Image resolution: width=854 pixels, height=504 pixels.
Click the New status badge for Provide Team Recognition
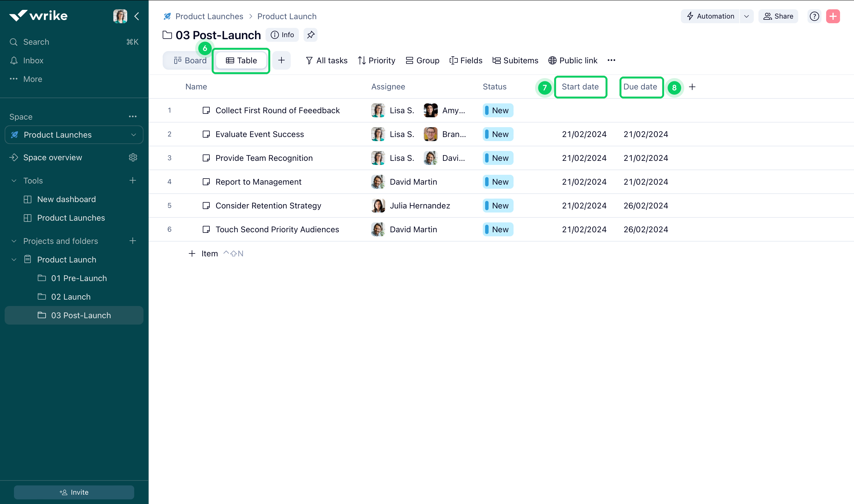[498, 158]
